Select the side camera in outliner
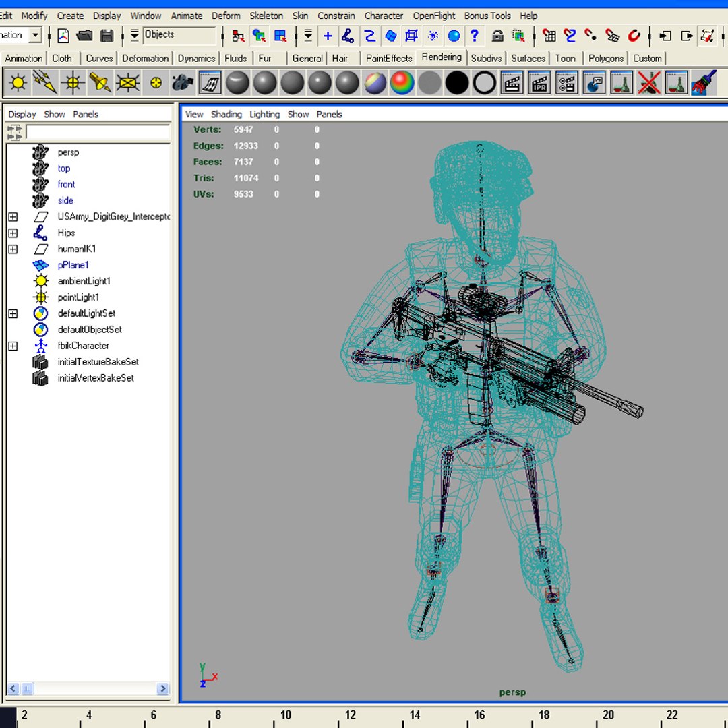Screen dimensions: 728x728 65,201
